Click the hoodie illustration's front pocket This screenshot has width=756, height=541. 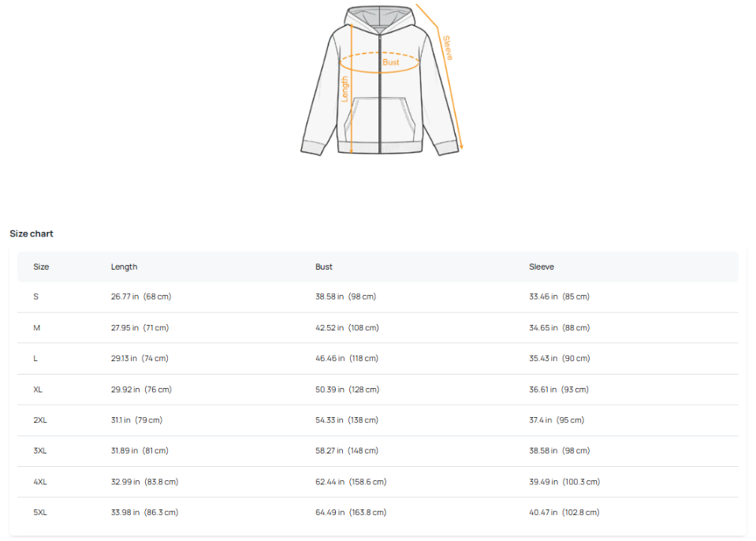[379, 118]
